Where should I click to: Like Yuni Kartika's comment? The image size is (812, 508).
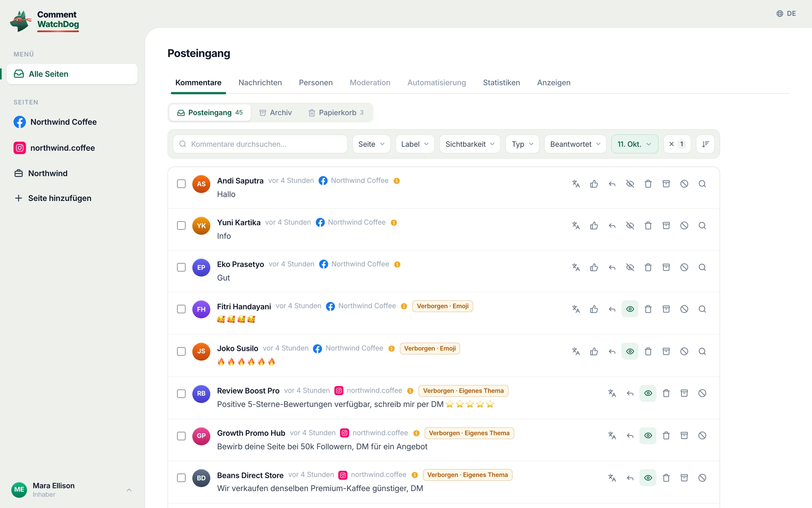[x=594, y=225]
